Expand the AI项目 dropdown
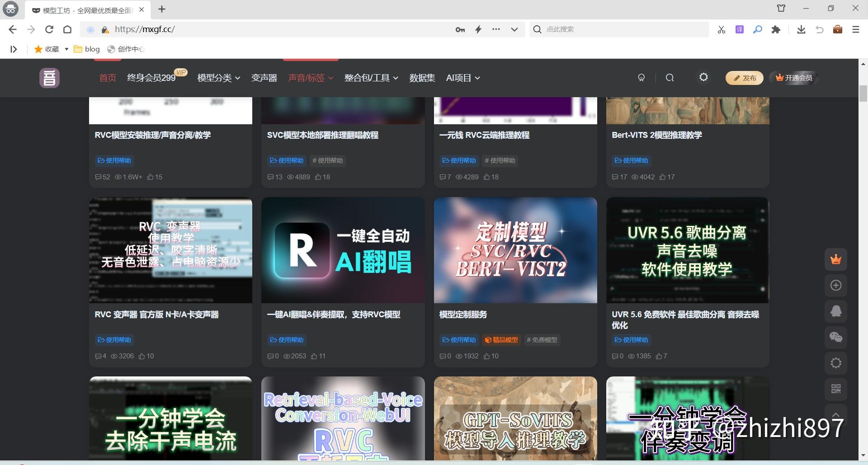 [x=462, y=78]
